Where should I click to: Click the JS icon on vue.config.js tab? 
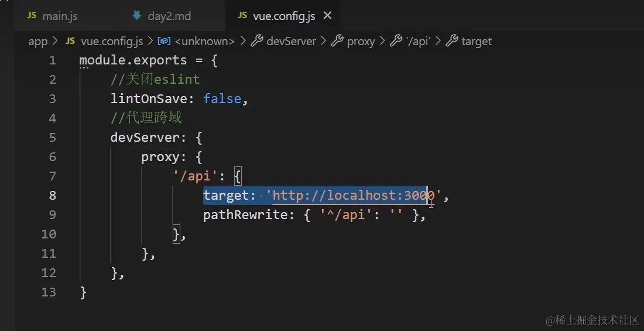pos(242,16)
